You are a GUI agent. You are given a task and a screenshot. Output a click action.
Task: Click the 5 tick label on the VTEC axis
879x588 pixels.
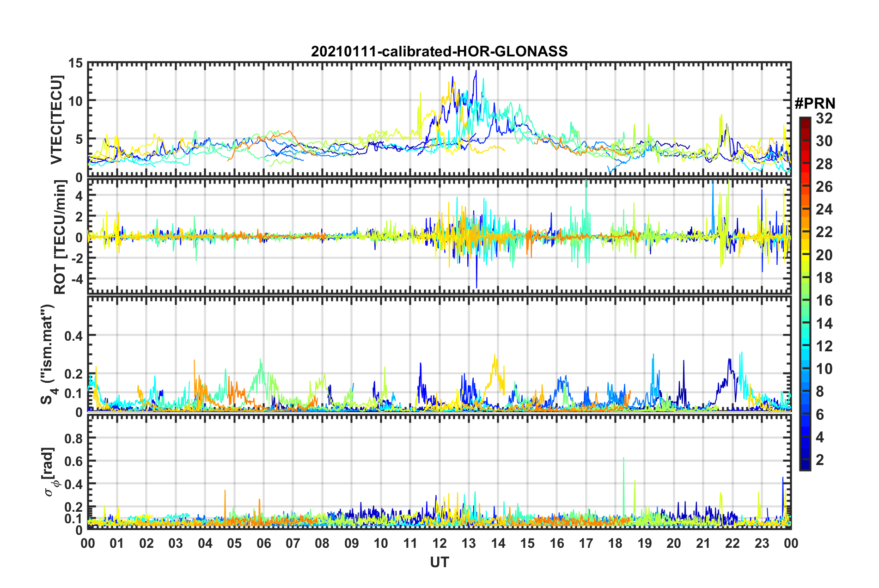(79, 140)
